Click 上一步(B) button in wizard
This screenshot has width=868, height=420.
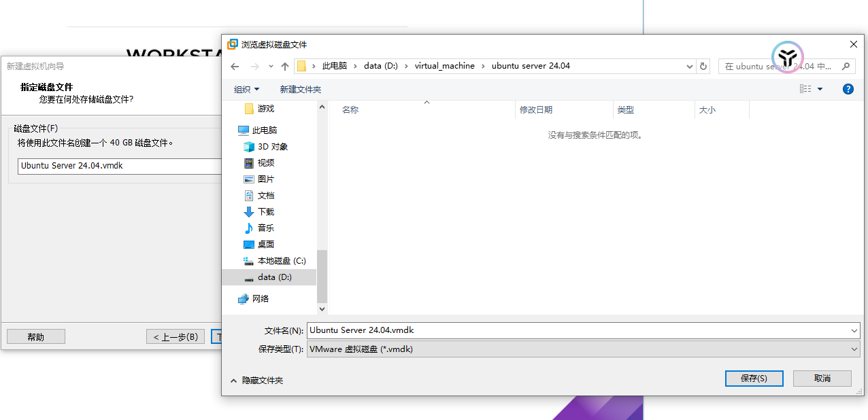176,336
